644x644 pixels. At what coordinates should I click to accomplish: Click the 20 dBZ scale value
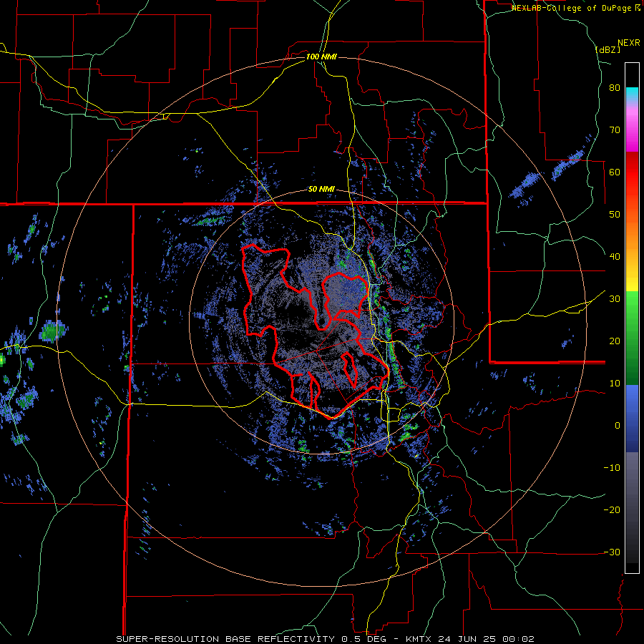click(615, 341)
